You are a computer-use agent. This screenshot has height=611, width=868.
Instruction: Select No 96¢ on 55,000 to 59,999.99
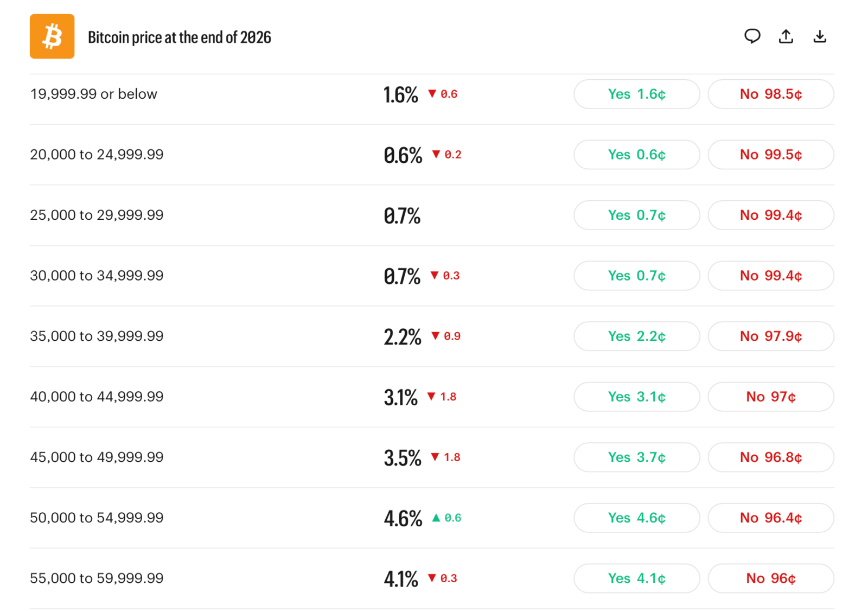click(x=771, y=578)
